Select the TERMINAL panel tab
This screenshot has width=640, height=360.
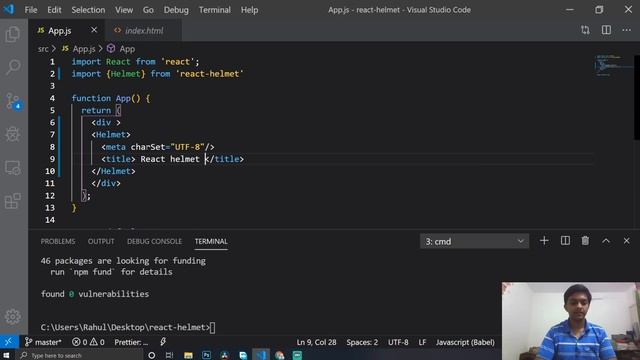pyautogui.click(x=211, y=241)
